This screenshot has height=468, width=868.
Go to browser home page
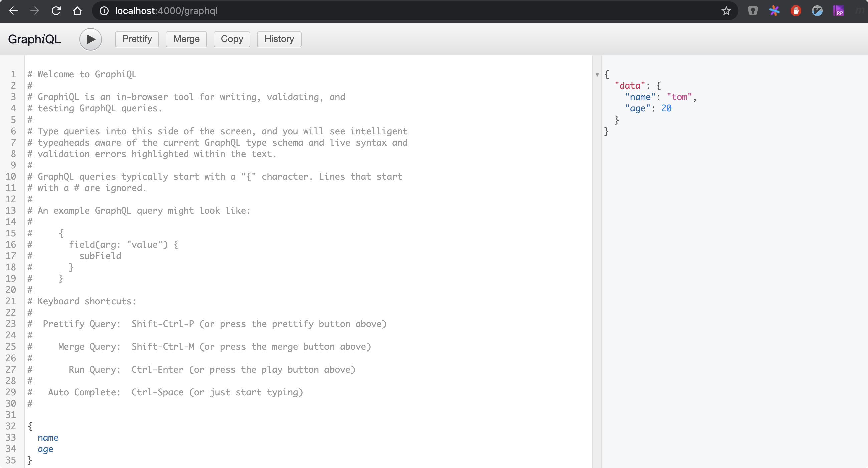point(77,11)
